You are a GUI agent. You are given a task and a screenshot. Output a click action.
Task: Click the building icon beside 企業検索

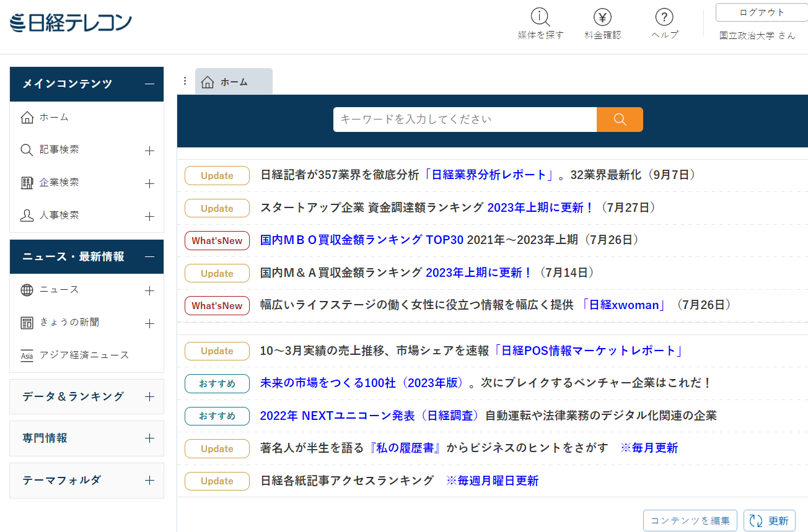[27, 183]
